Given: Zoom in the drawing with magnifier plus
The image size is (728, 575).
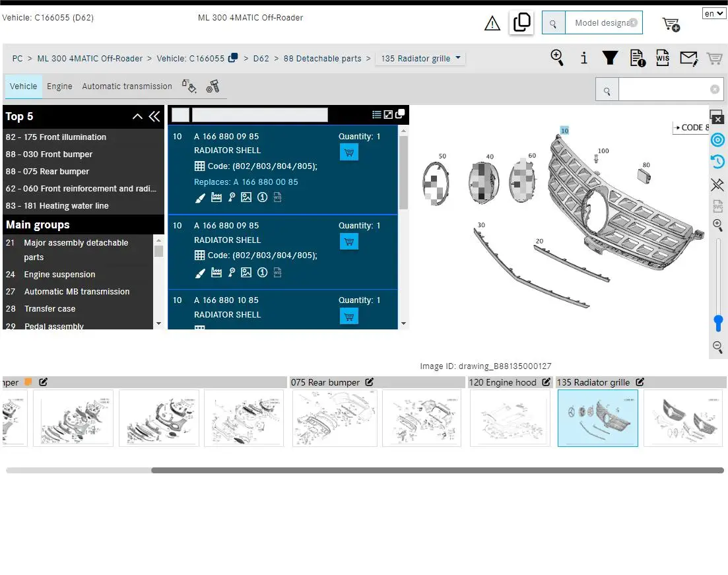Looking at the screenshot, I should pyautogui.click(x=718, y=225).
